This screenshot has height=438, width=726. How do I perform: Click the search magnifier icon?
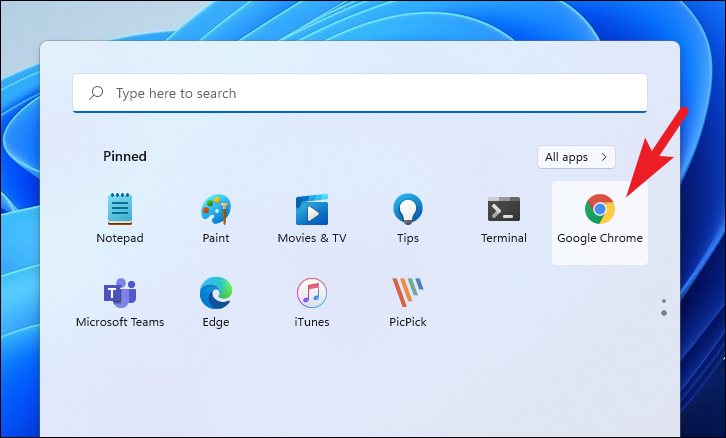(96, 93)
